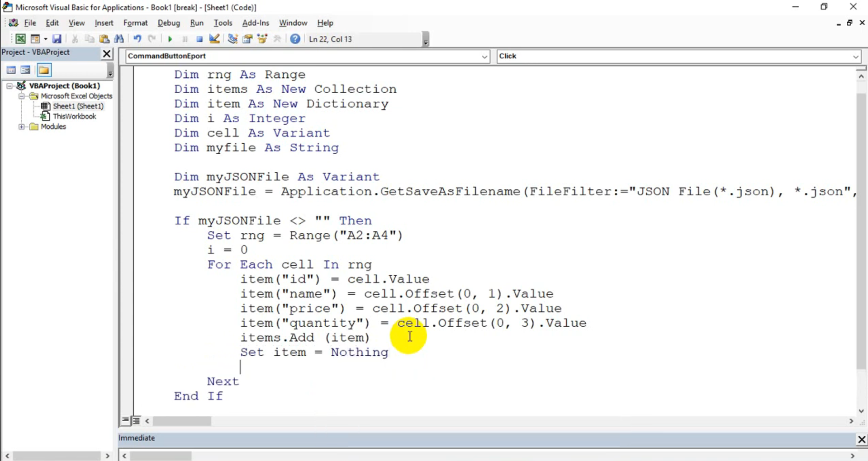The width and height of the screenshot is (868, 461).
Task: Click the Paste clipboard icon
Action: (x=104, y=39)
